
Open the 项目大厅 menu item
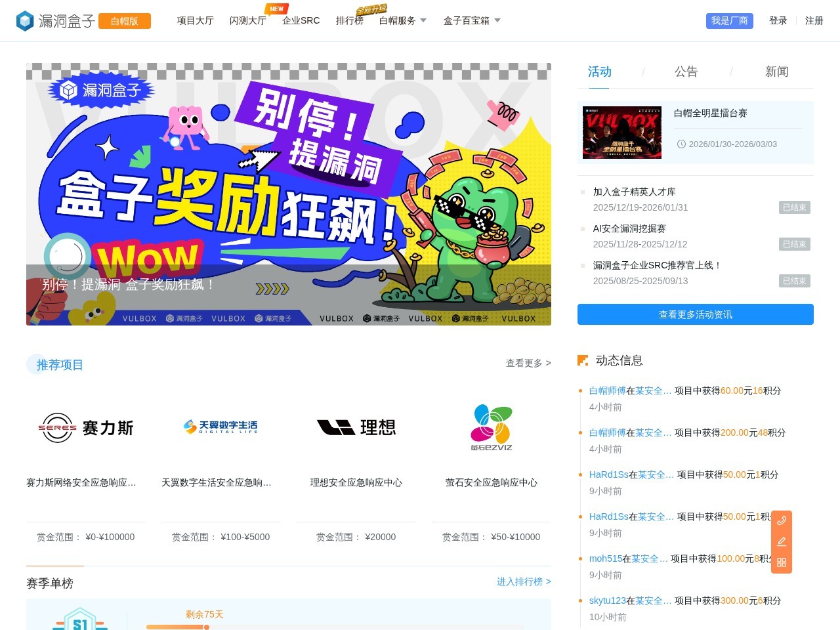194,20
